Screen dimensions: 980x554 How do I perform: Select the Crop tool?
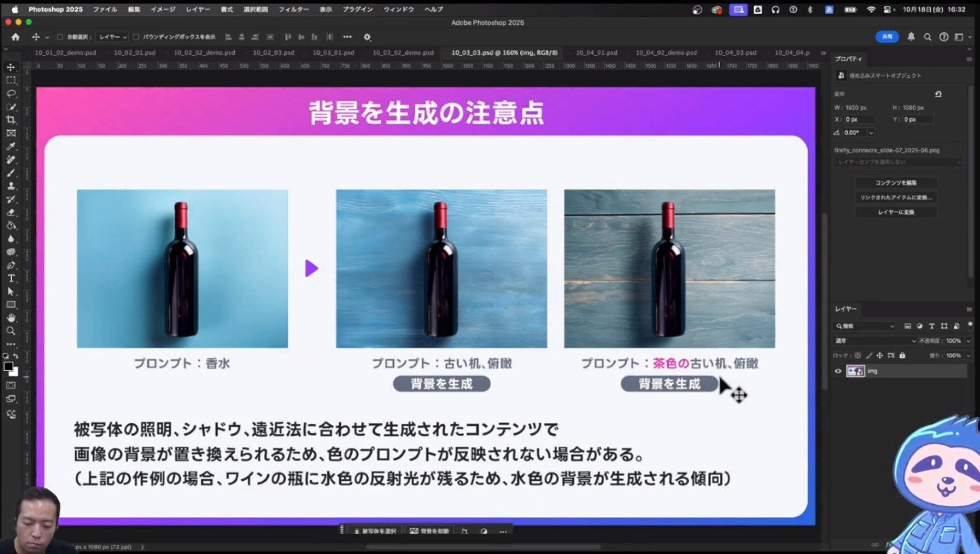[x=11, y=120]
